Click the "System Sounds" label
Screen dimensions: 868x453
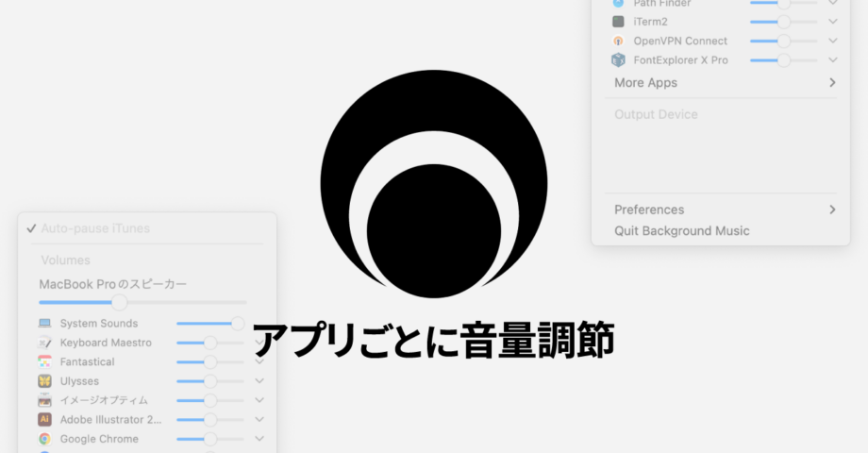tap(99, 324)
